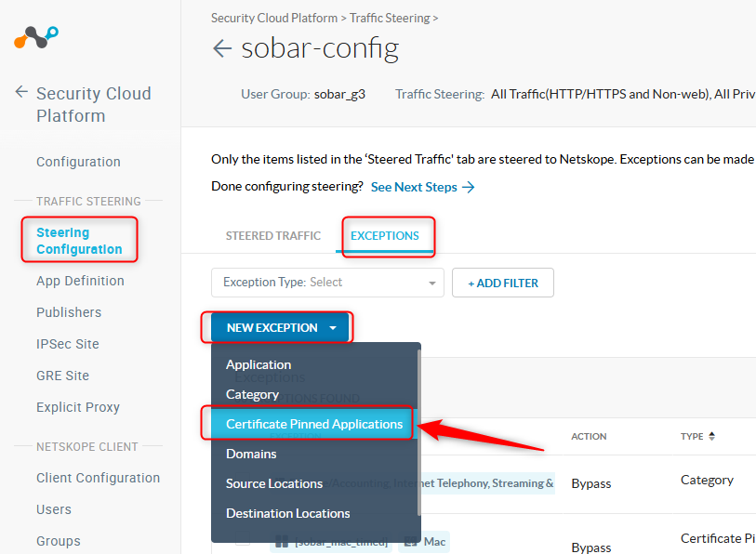Viewport: 756px width, 554px height.
Task: Click the ACTION column header
Action: click(x=589, y=436)
